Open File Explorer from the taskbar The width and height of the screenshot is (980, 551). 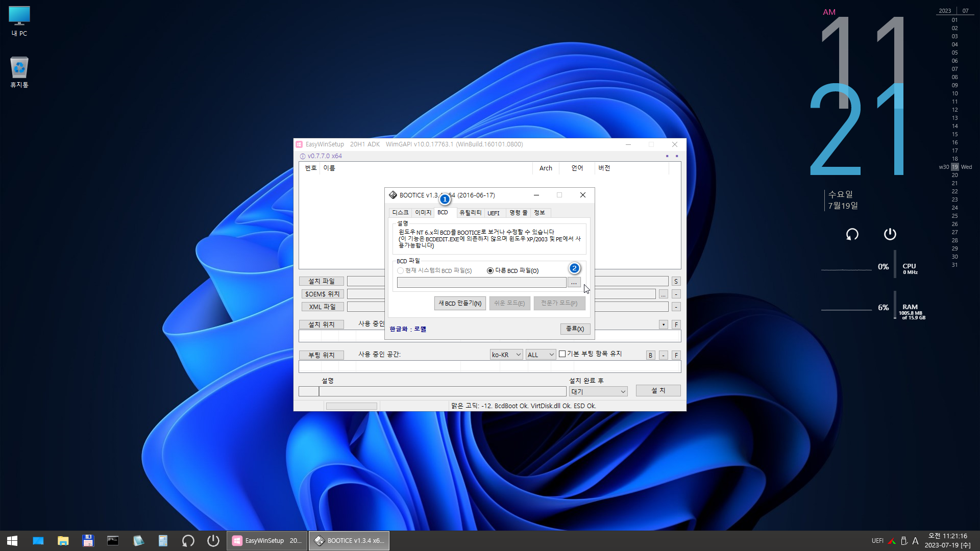point(63,541)
